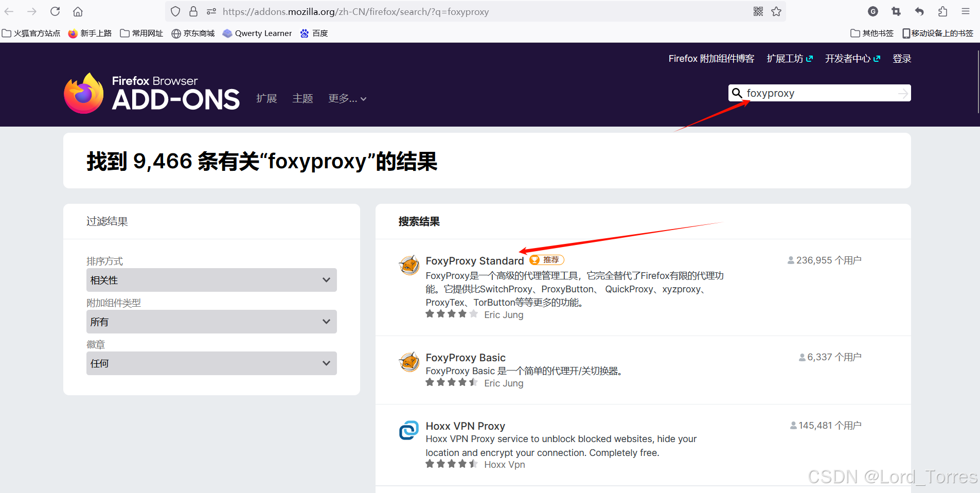Viewport: 980px width, 493px height.
Task: Open the 徽章 dropdown set to 任何
Action: point(211,363)
